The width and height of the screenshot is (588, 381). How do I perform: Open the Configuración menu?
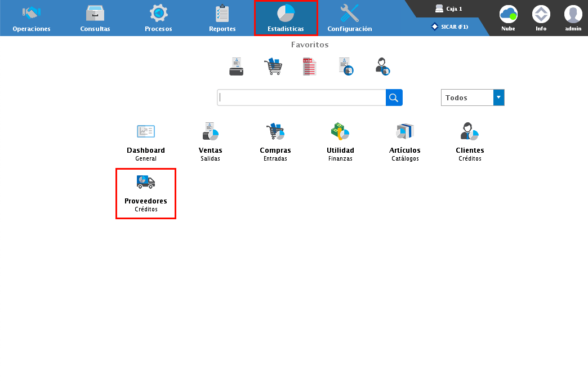click(x=349, y=18)
